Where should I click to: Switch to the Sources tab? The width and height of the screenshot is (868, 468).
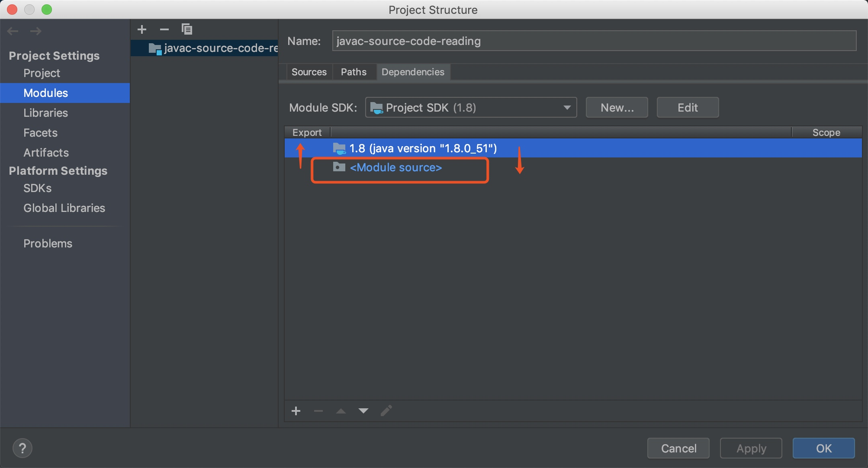click(309, 72)
